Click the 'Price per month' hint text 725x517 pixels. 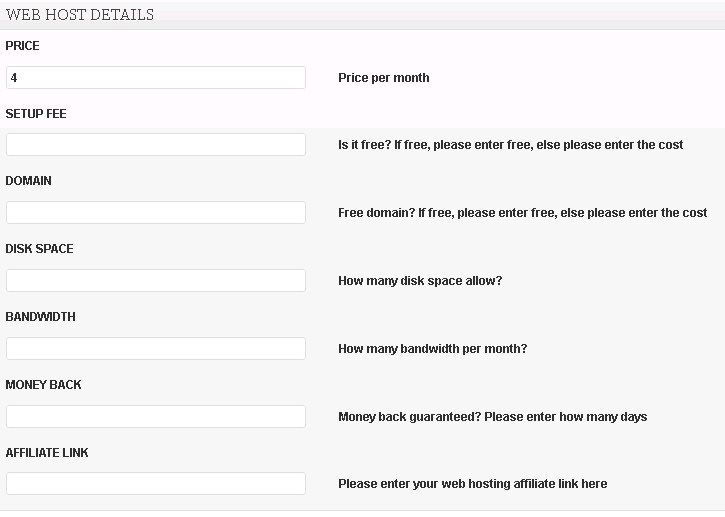point(384,78)
